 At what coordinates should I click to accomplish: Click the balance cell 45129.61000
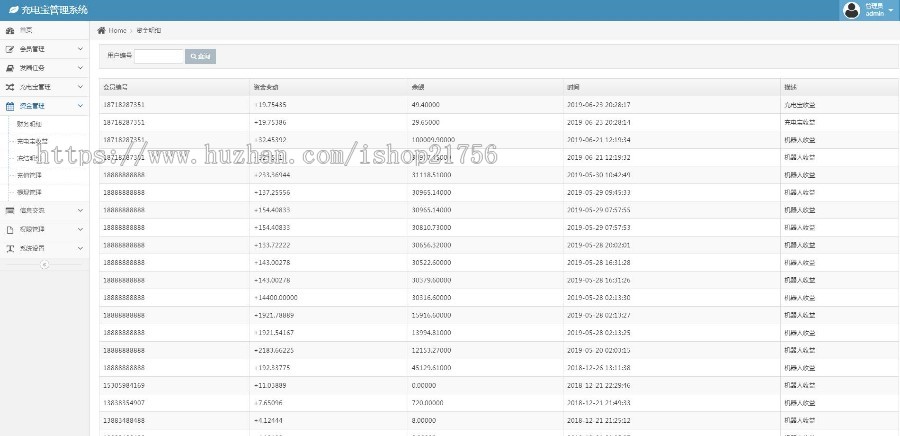(431, 368)
